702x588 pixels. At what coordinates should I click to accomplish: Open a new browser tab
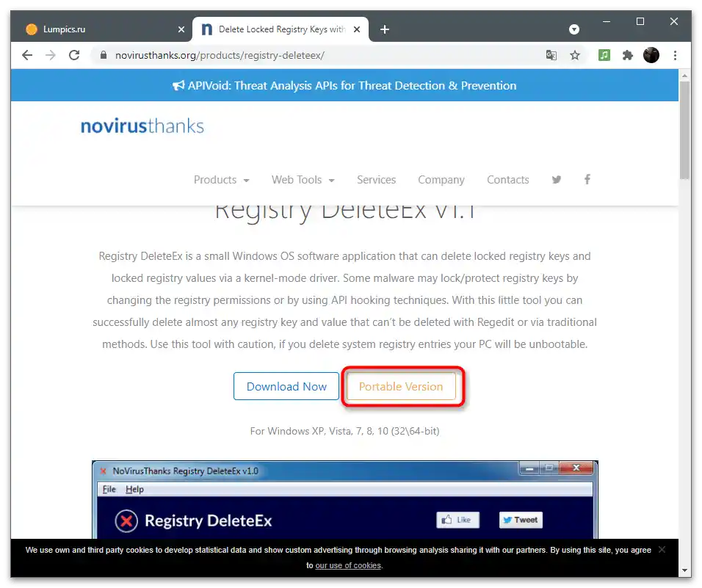tap(385, 29)
